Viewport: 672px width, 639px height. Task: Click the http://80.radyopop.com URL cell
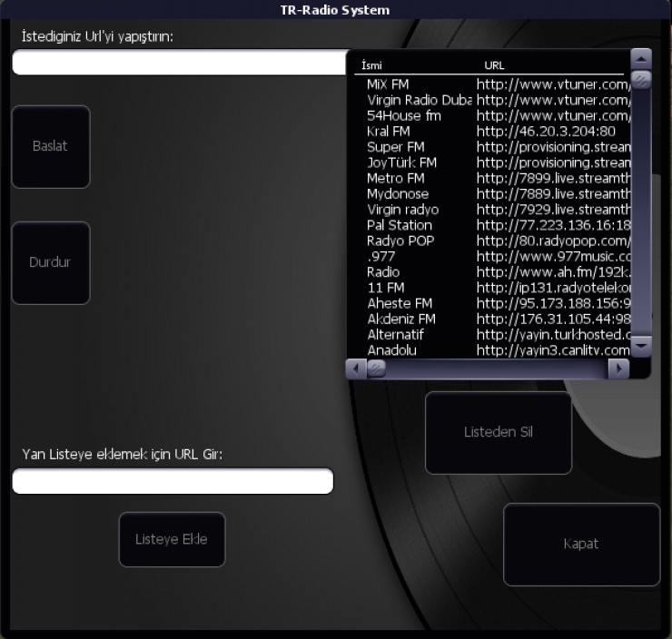pos(553,241)
